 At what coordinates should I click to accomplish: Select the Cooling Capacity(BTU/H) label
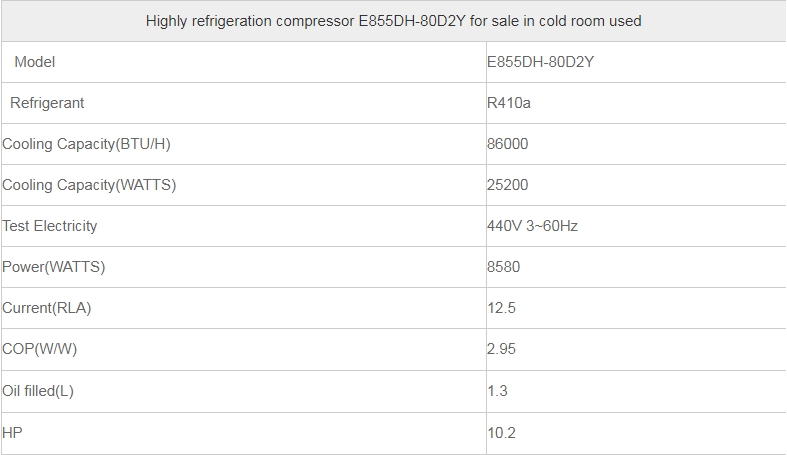click(x=86, y=144)
